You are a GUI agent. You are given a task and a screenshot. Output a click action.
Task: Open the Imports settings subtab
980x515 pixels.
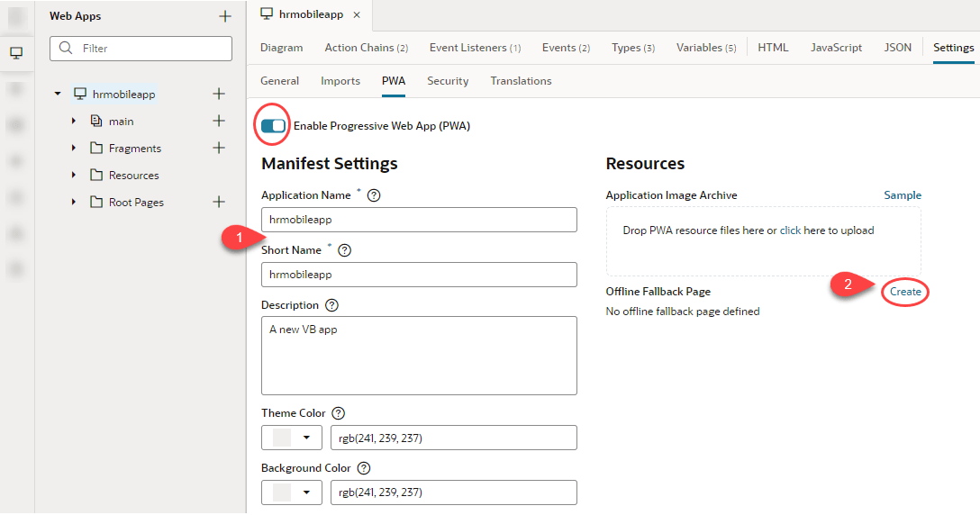click(340, 81)
